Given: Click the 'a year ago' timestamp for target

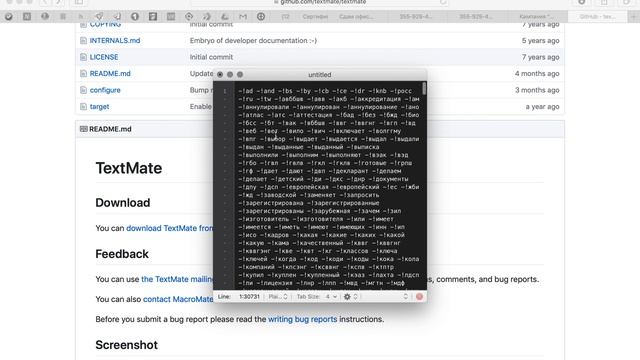Looking at the screenshot, I should click(542, 107).
